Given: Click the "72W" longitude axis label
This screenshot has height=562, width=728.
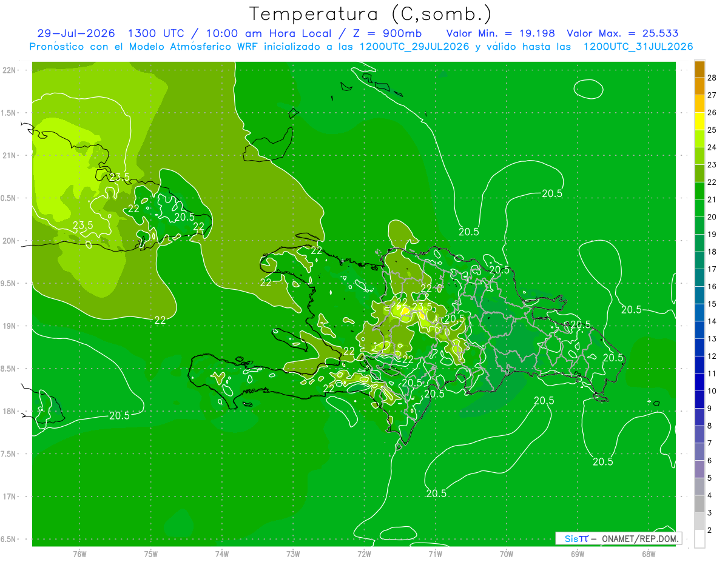Looking at the screenshot, I should (x=364, y=554).
